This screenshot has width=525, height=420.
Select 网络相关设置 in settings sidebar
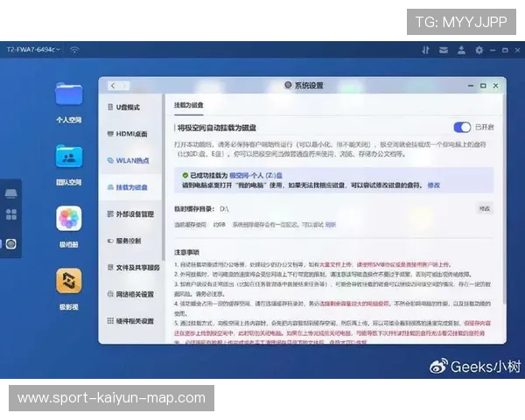coord(130,294)
